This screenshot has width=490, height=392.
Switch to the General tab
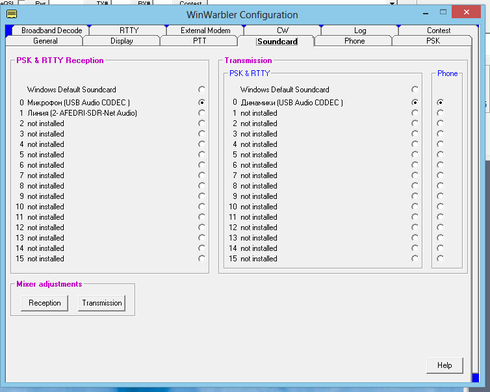pos(45,41)
